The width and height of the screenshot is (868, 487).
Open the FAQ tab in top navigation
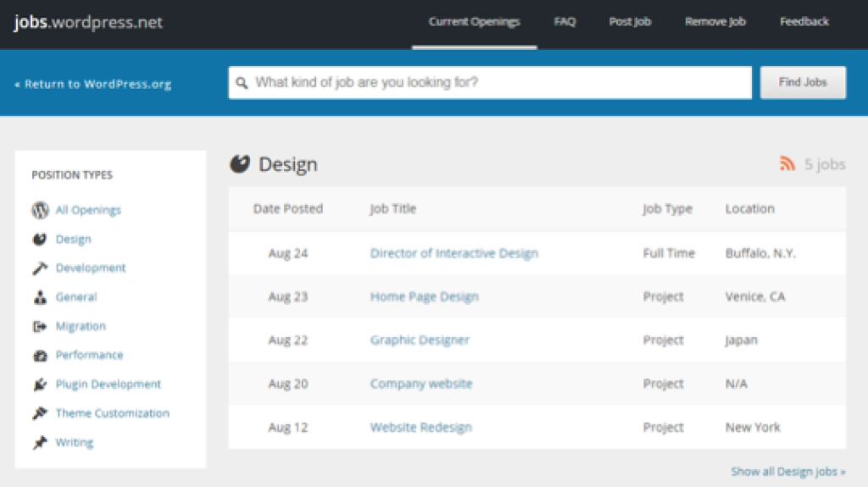coord(565,22)
